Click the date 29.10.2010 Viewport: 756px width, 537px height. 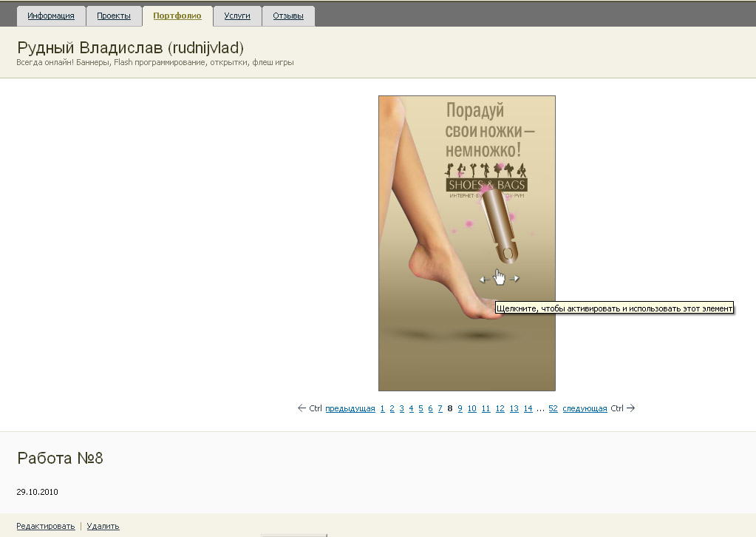pos(37,492)
